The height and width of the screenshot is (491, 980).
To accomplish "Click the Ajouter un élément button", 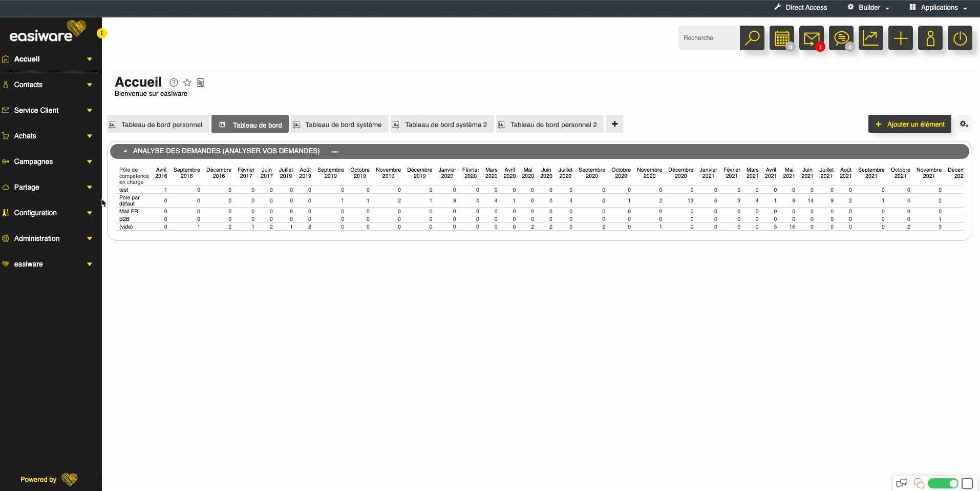I will [x=909, y=124].
